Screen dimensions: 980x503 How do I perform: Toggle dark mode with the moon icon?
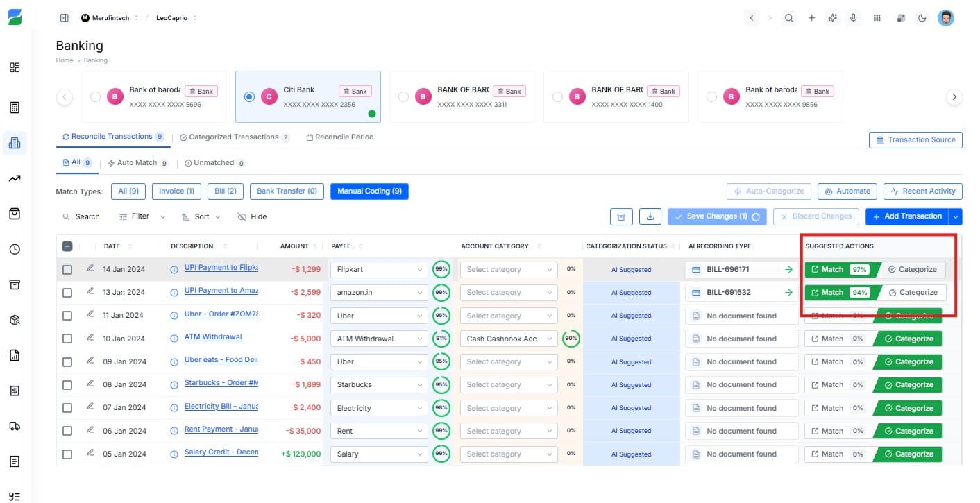[x=922, y=18]
